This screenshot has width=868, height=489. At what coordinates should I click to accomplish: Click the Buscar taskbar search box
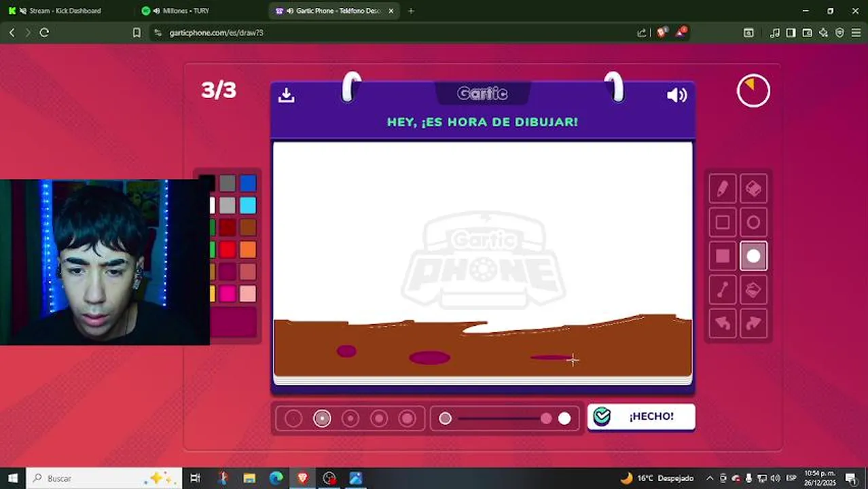pyautogui.click(x=104, y=478)
